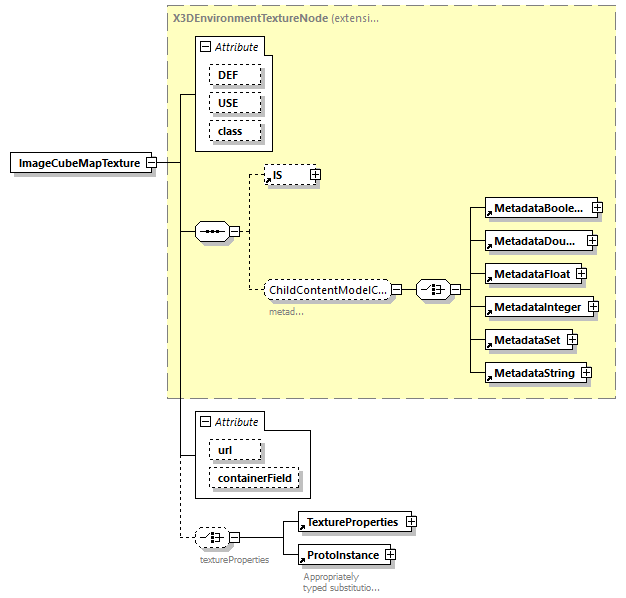Select the containerField attribute
The width and height of the screenshot is (626, 598).
(x=253, y=479)
